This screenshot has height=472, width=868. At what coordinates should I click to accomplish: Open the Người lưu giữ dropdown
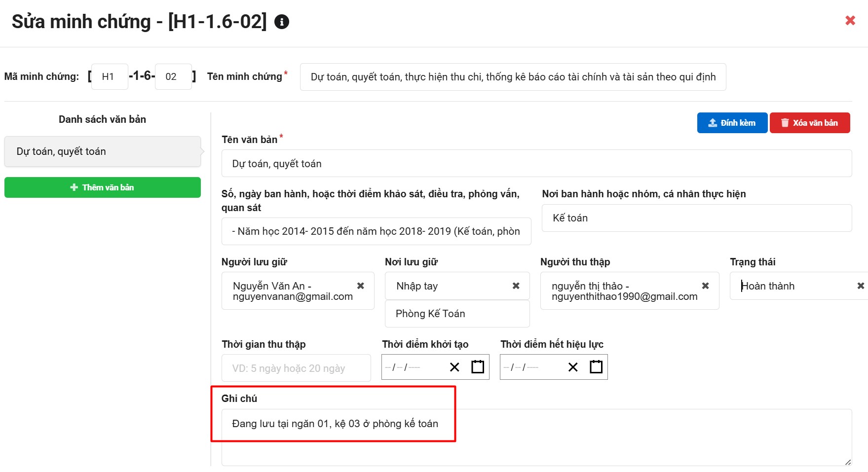coord(291,291)
